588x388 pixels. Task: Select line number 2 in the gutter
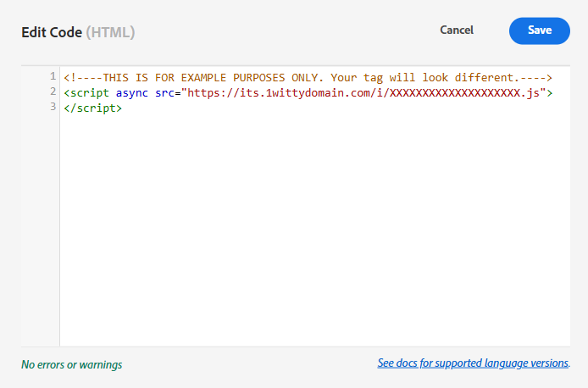(53, 91)
